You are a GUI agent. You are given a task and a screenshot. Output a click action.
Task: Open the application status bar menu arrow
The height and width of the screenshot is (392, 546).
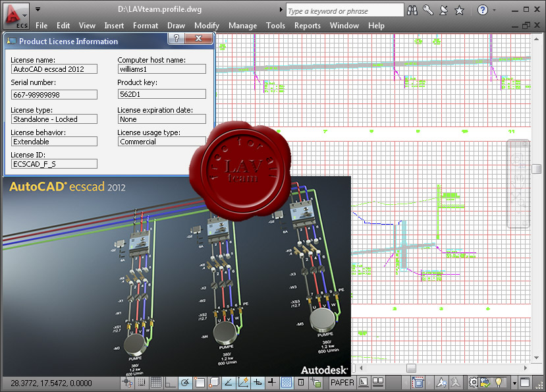(x=514, y=383)
